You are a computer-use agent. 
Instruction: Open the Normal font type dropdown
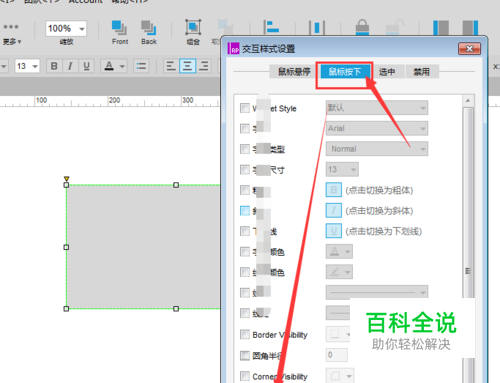click(x=377, y=149)
